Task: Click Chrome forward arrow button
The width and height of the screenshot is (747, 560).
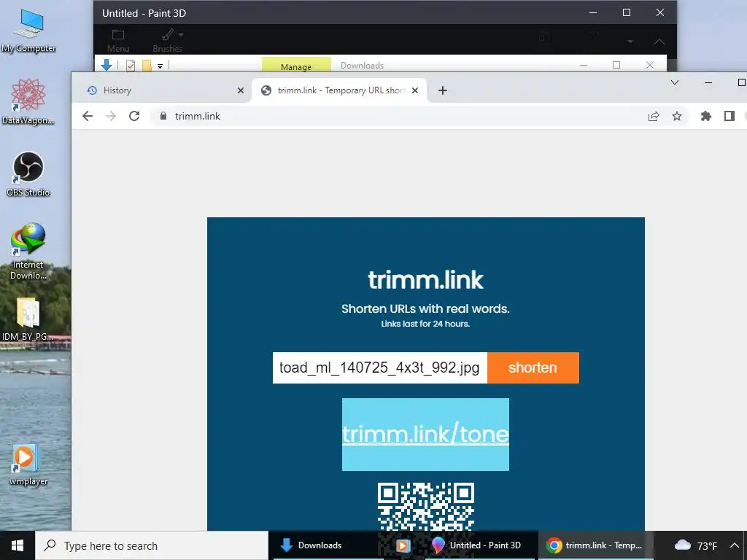Action: [111, 116]
